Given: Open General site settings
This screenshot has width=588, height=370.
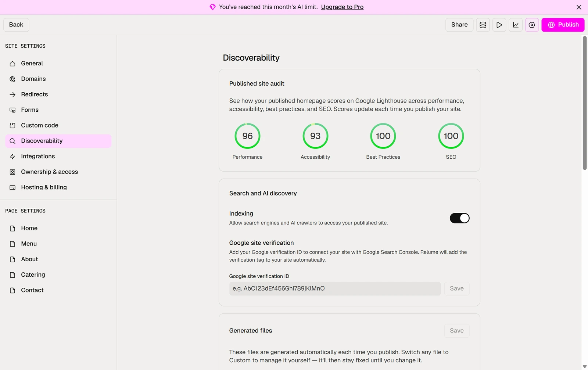Looking at the screenshot, I should (58, 64).
